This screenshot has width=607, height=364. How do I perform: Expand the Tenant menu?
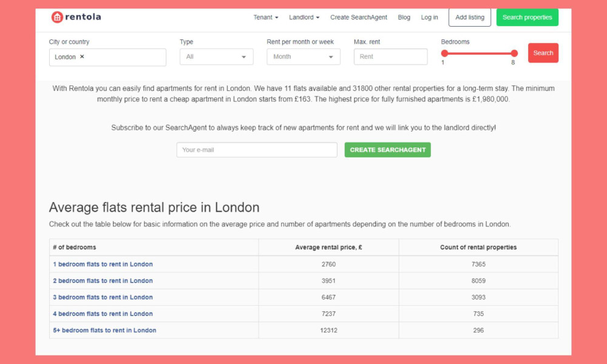click(266, 18)
